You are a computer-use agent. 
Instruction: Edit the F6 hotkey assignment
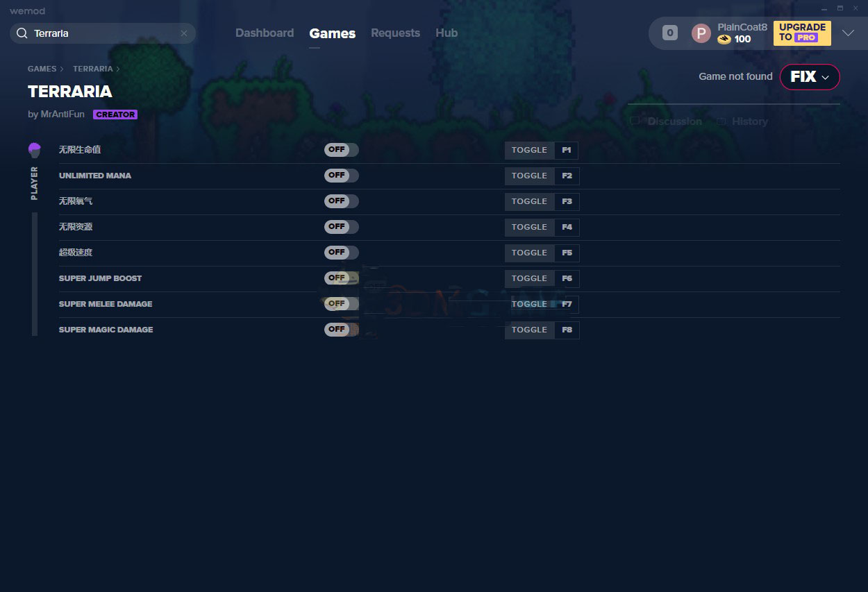(x=567, y=278)
